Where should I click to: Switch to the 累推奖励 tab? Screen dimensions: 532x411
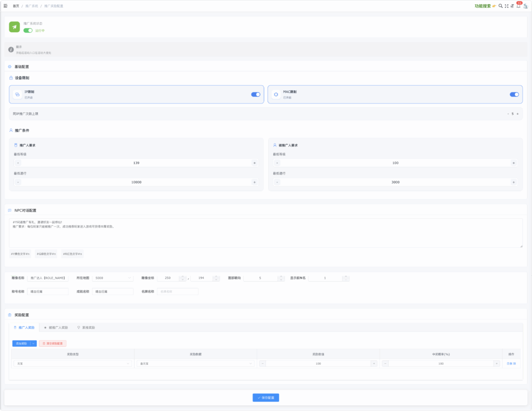tap(86, 328)
